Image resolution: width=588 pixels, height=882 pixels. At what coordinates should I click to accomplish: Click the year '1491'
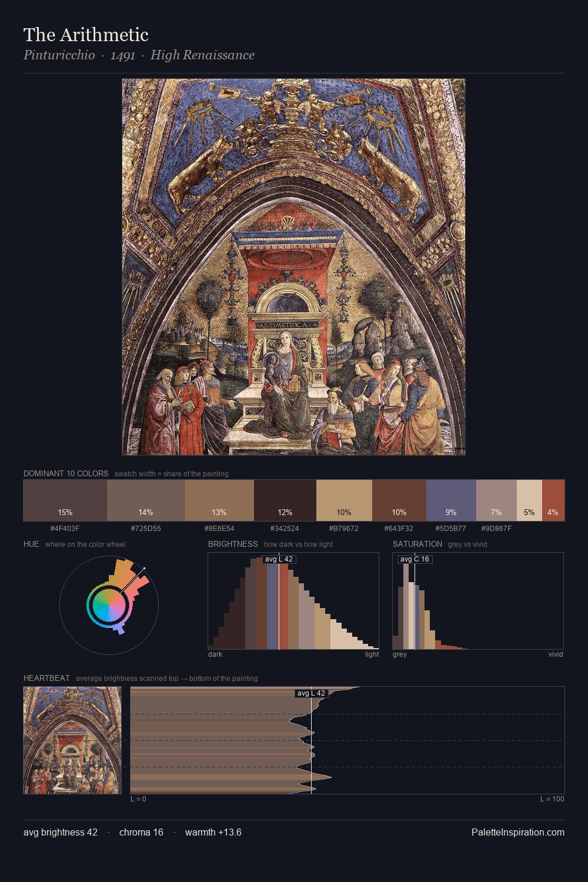(123, 55)
